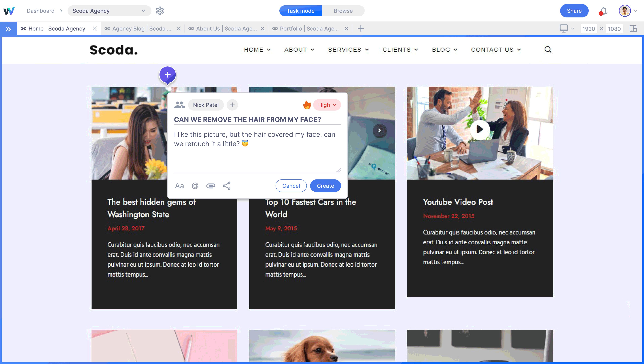Open notifications bell
Viewport: 644px width, 364px height.
point(603,11)
